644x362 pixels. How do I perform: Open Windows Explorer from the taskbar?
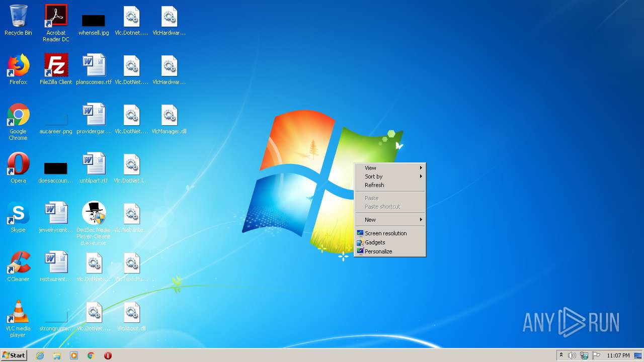click(x=57, y=355)
